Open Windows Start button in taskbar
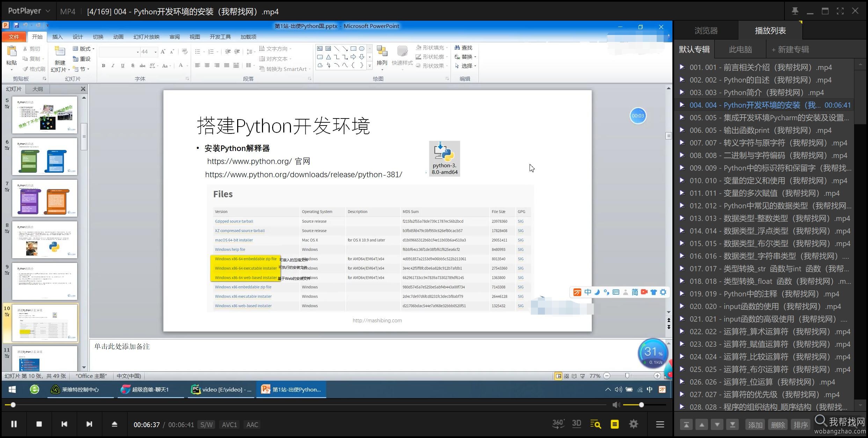 point(12,389)
